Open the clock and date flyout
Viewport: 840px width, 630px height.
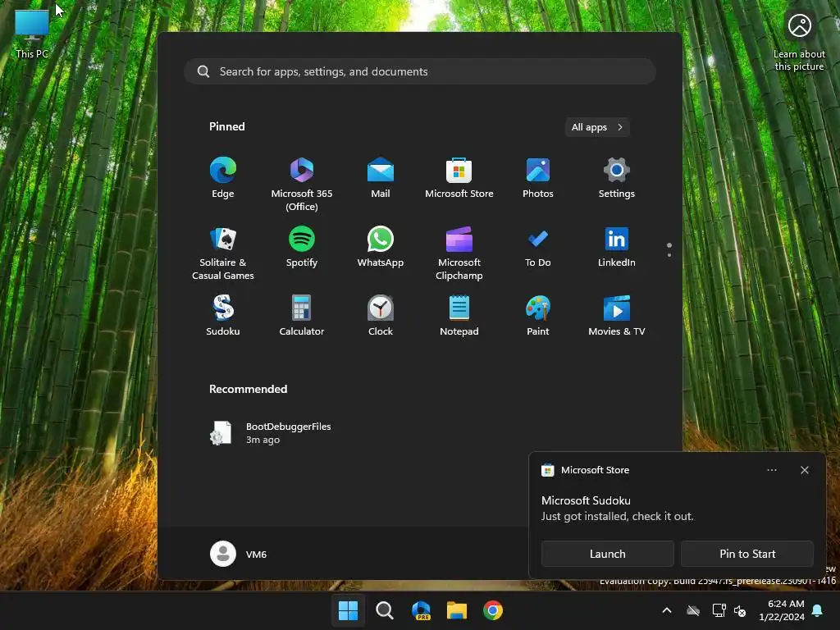tap(782, 610)
